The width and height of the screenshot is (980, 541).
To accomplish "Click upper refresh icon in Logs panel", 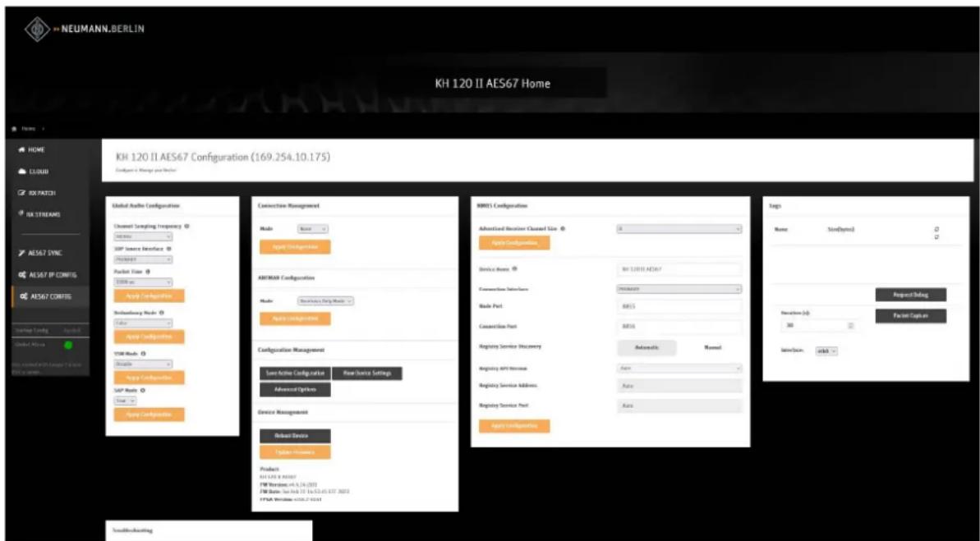I will pyautogui.click(x=937, y=229).
